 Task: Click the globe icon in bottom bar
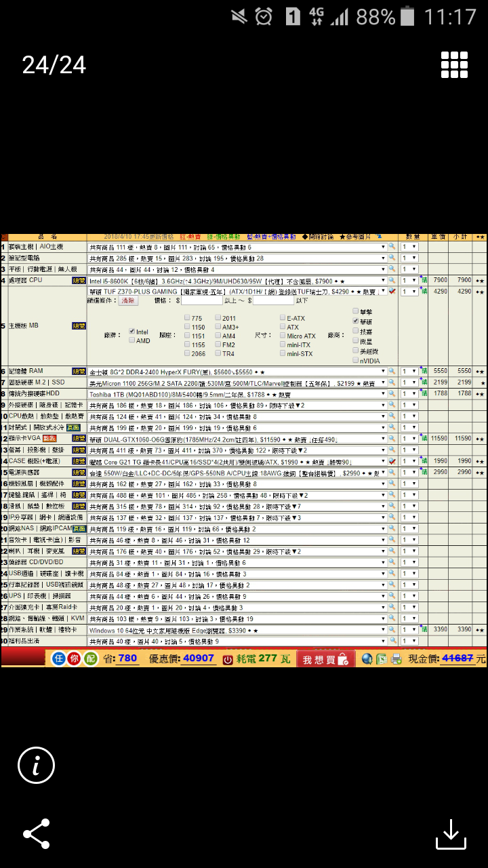[x=367, y=658]
